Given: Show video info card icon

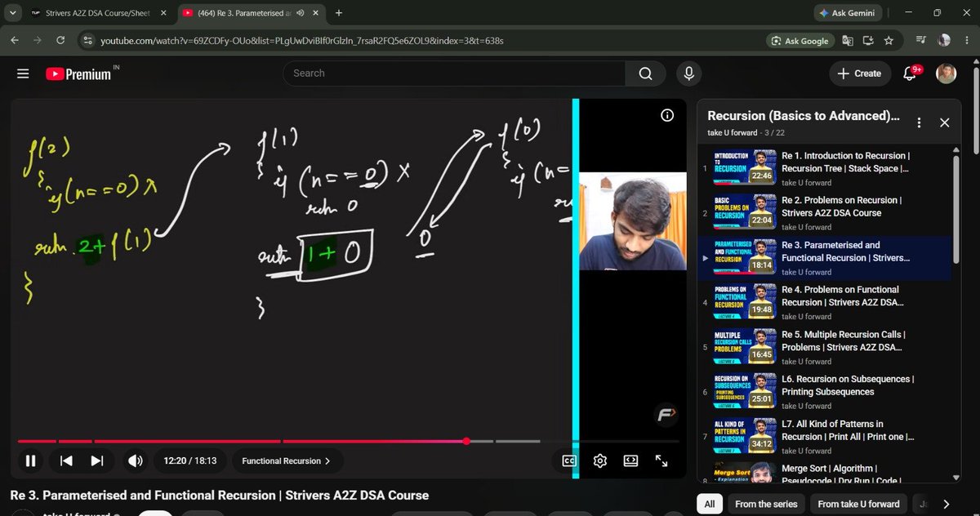Looking at the screenshot, I should [x=667, y=115].
